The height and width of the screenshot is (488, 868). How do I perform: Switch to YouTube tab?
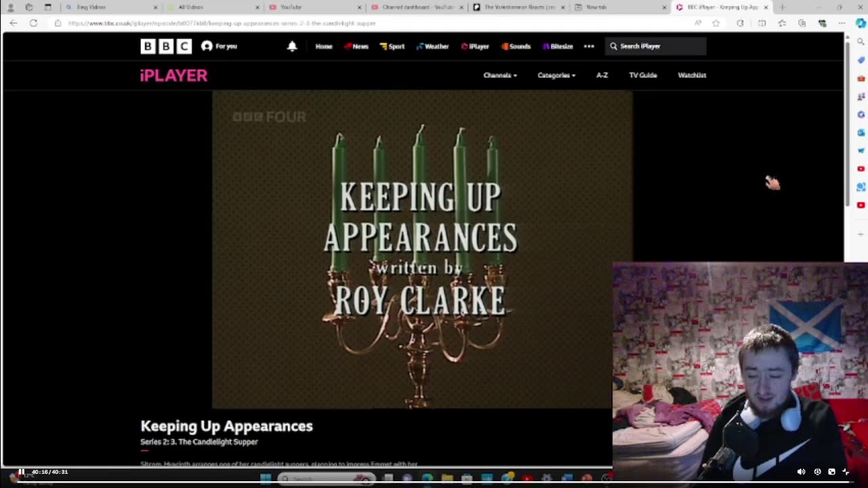pos(314,7)
